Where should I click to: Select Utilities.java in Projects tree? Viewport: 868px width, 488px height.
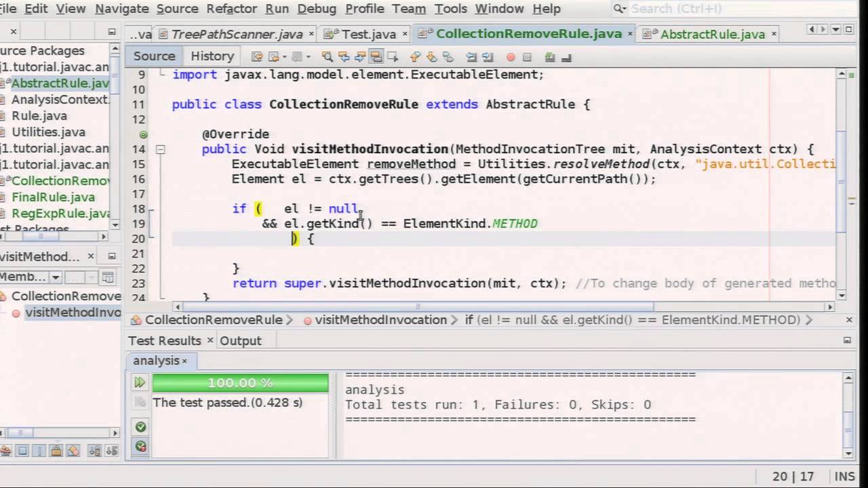point(48,132)
